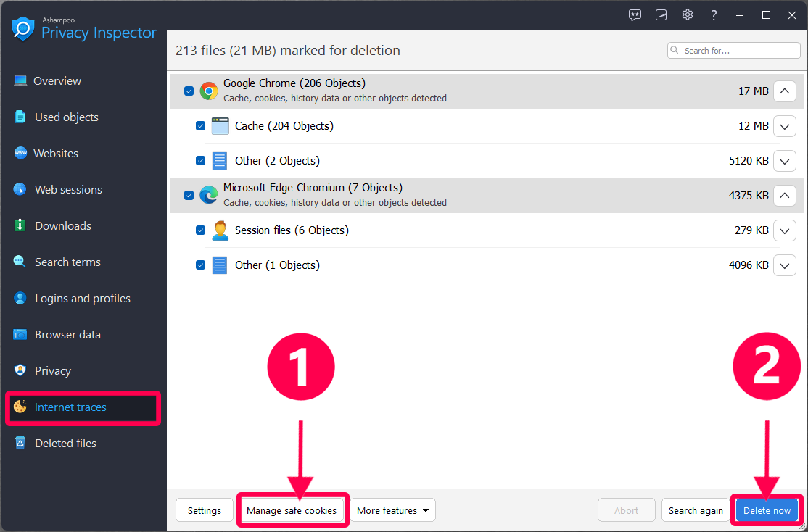
Task: Uncheck the Google Chrome group checkbox
Action: 189,91
